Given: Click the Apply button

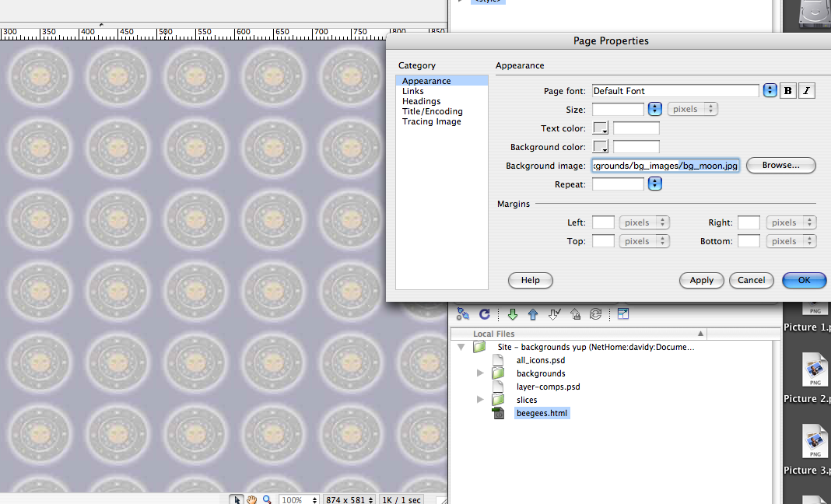Looking at the screenshot, I should click(x=701, y=280).
